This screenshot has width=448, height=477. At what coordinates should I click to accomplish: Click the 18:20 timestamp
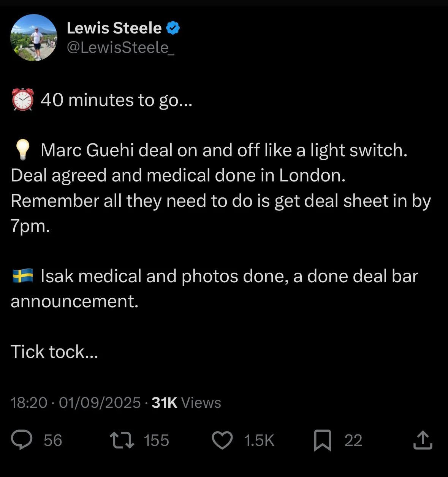[x=29, y=403]
